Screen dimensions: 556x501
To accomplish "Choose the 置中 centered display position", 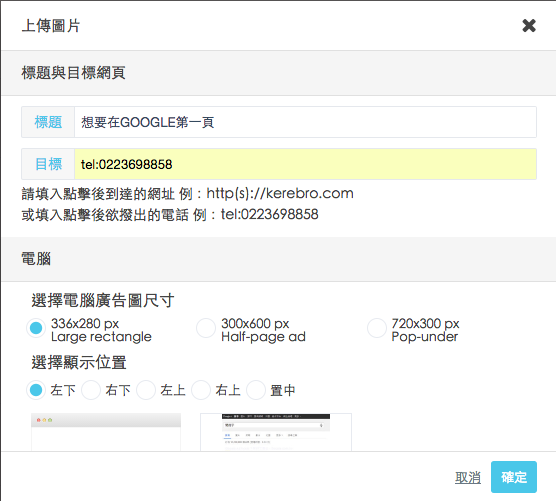I will pyautogui.click(x=256, y=390).
